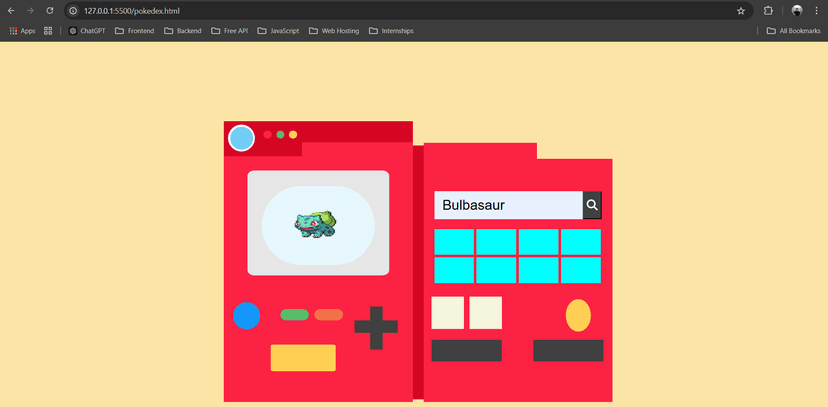The height and width of the screenshot is (407, 828).
Task: Click the right dark gray bar button
Action: pos(568,351)
